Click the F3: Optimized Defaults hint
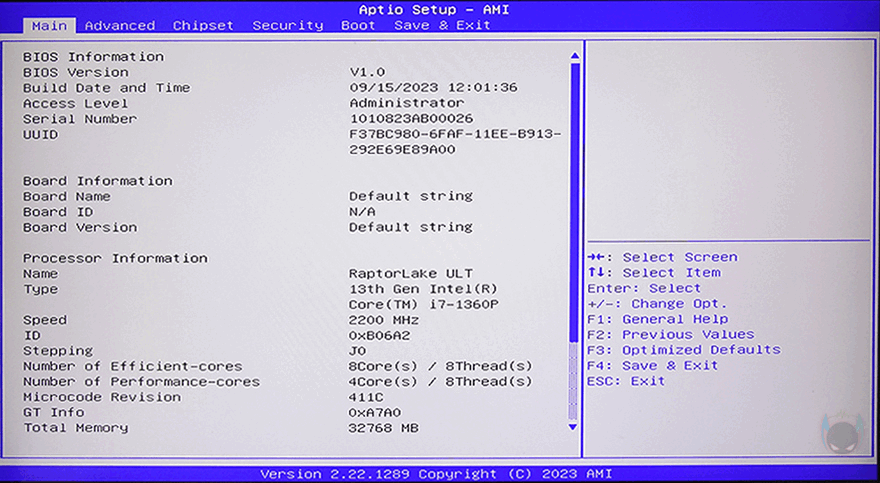The width and height of the screenshot is (880, 483). 683,350
